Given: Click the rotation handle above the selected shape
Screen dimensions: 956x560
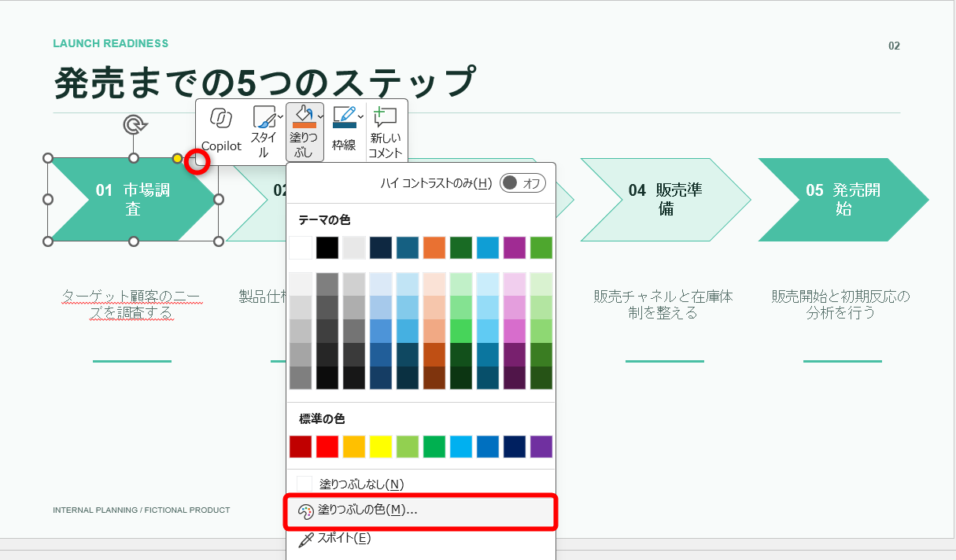Looking at the screenshot, I should pyautogui.click(x=135, y=124).
